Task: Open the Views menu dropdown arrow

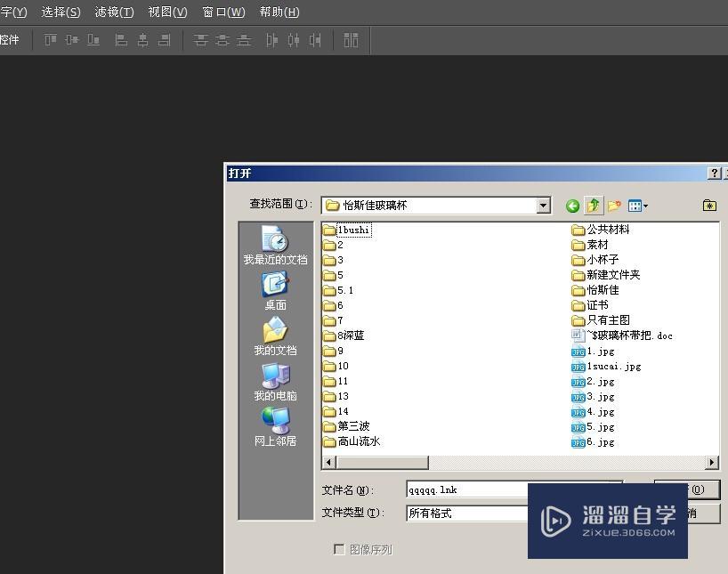Action: point(645,205)
